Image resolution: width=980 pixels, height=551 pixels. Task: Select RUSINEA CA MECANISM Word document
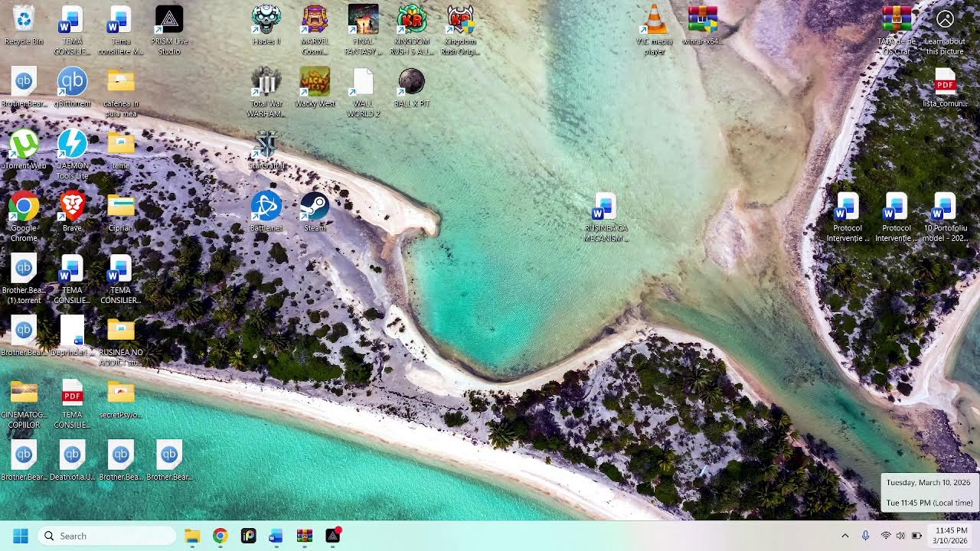(606, 217)
